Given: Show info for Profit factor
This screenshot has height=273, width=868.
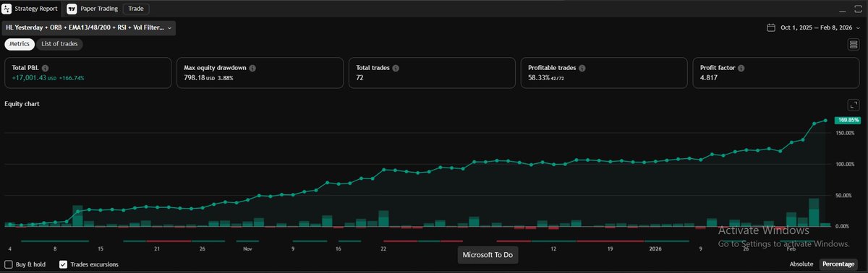Looking at the screenshot, I should (741, 68).
